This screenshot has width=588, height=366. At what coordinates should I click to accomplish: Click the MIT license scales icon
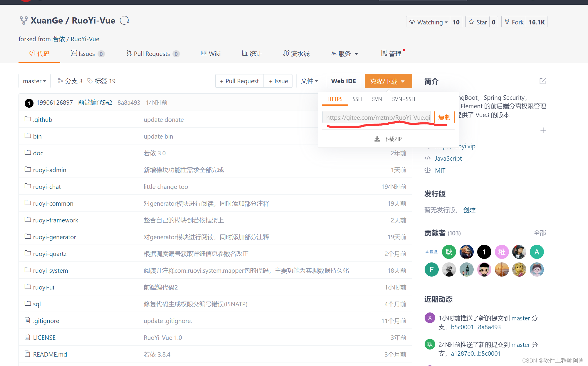click(x=428, y=170)
